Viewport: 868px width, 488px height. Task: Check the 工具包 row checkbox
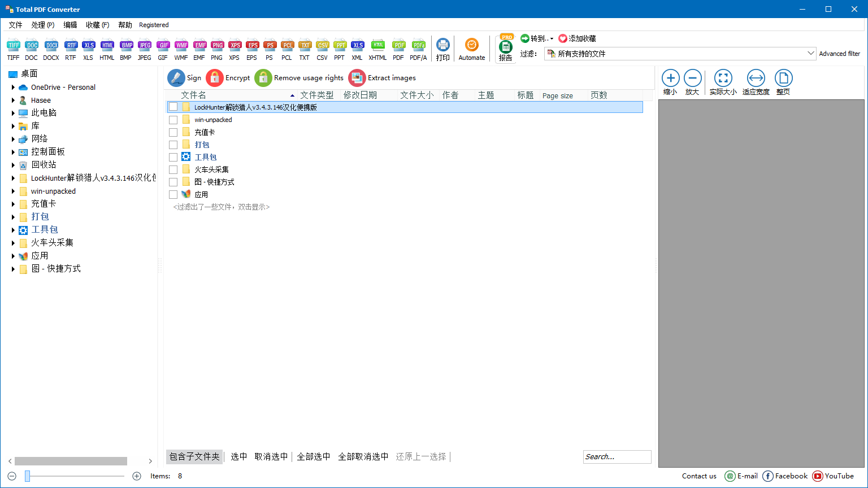(x=173, y=157)
